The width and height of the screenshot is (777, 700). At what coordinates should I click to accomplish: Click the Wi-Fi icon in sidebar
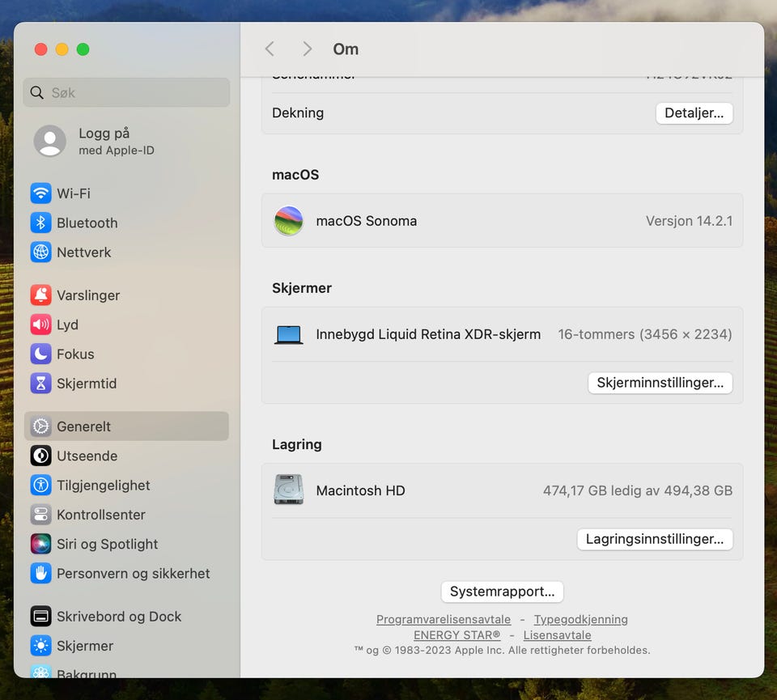pos(40,193)
